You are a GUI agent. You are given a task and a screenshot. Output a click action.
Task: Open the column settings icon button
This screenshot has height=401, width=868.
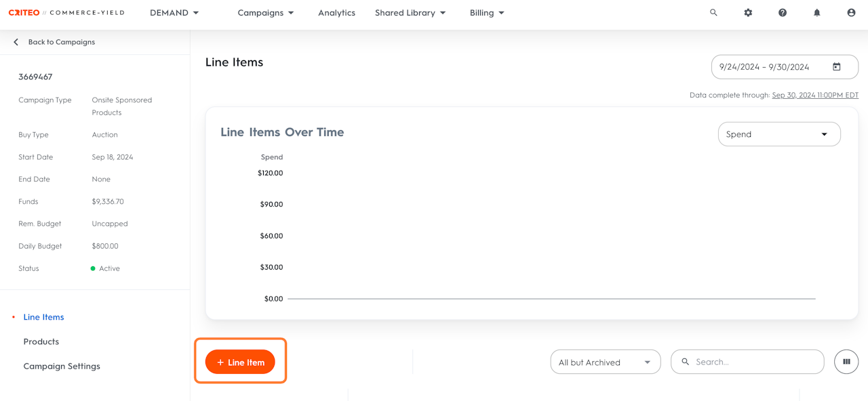[846, 362]
